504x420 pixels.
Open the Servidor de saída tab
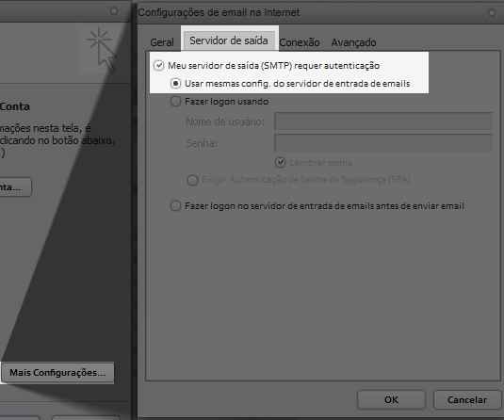click(x=229, y=40)
